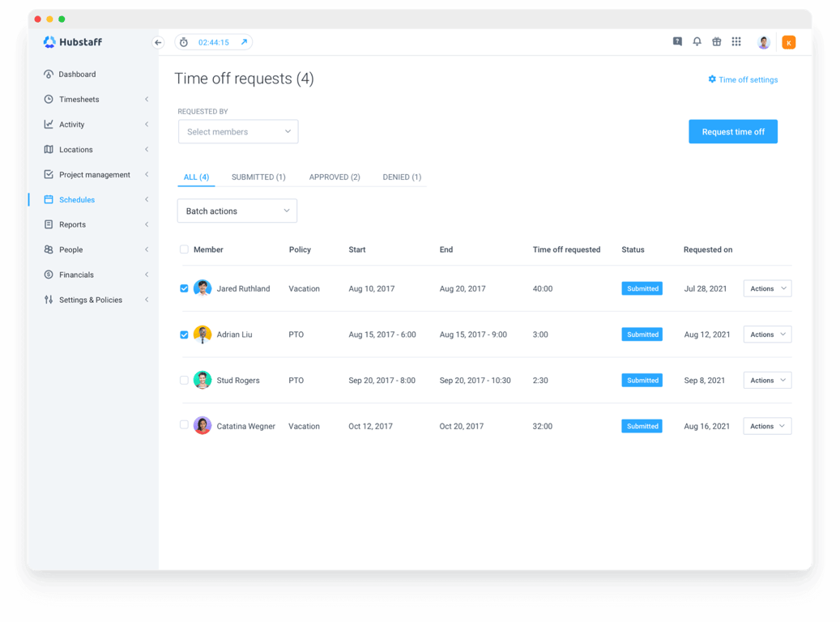The height and width of the screenshot is (622, 840).
Task: Click the timer stopwatch icon
Action: [x=184, y=42]
